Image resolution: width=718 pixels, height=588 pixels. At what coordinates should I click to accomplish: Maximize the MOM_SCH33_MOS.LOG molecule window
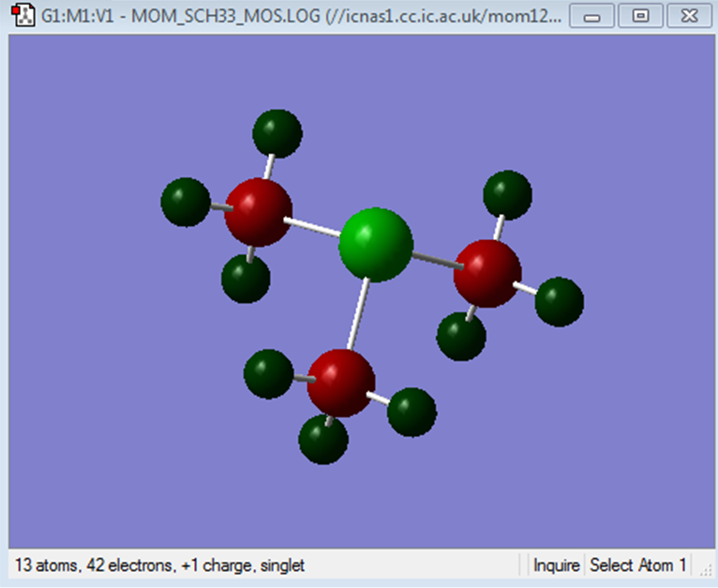click(x=640, y=16)
